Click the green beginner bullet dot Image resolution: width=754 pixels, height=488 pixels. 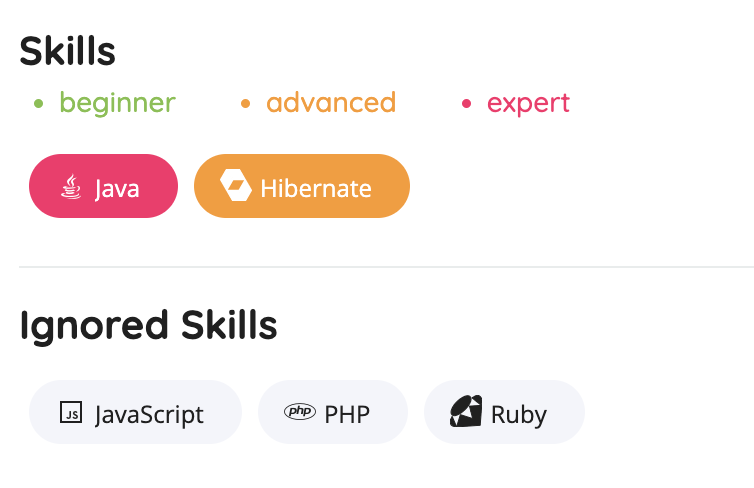tap(38, 103)
